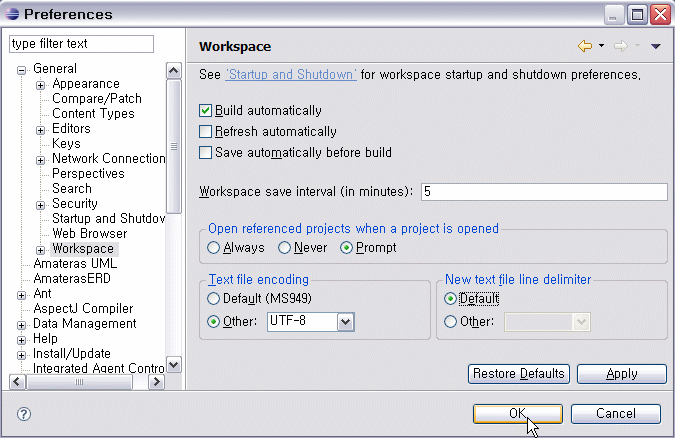
Task: Open the UTF-8 encoding dropdown
Action: click(346, 322)
